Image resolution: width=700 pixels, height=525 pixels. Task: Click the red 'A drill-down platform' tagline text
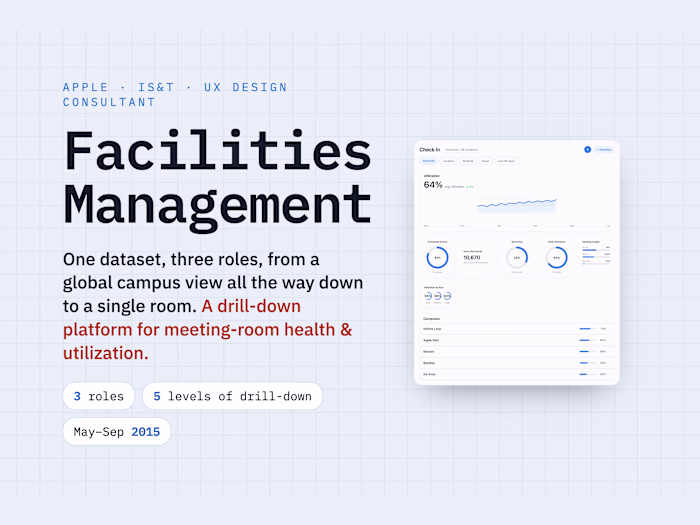[208, 329]
